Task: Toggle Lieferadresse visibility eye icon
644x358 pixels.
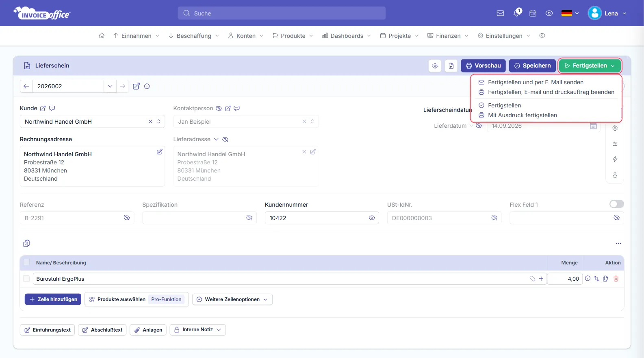Action: (x=225, y=139)
